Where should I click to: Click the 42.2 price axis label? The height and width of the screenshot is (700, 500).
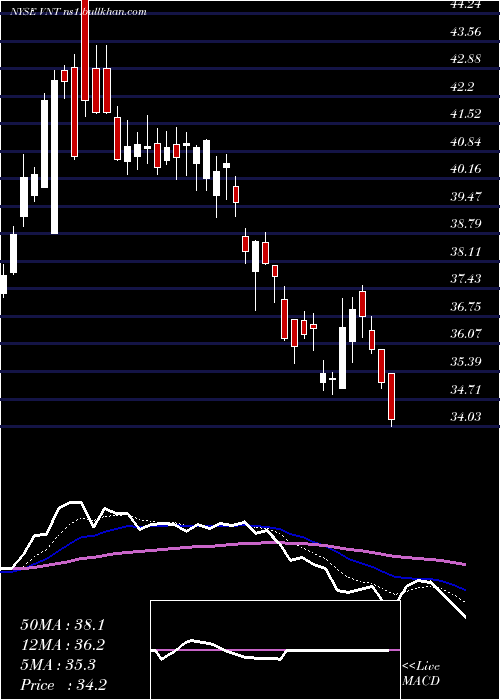tap(462, 87)
